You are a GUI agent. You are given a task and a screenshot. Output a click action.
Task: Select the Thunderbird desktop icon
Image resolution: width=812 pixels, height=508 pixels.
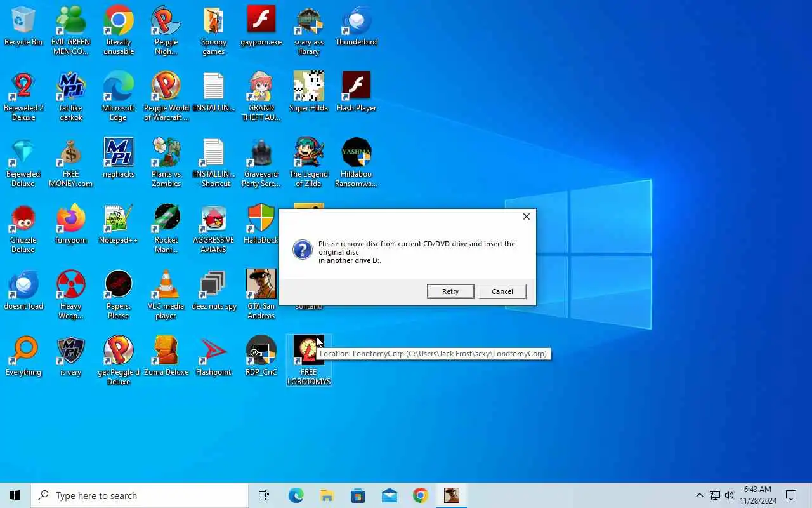coord(357,26)
